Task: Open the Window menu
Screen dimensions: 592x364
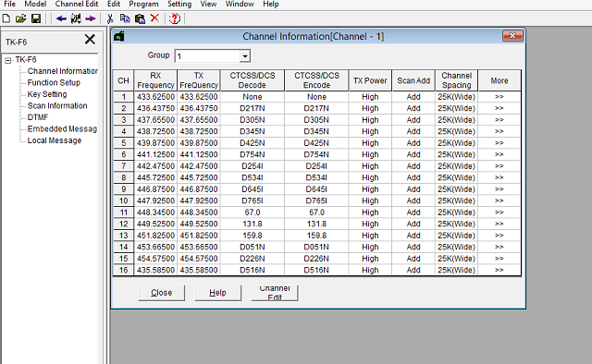Action: (240, 4)
